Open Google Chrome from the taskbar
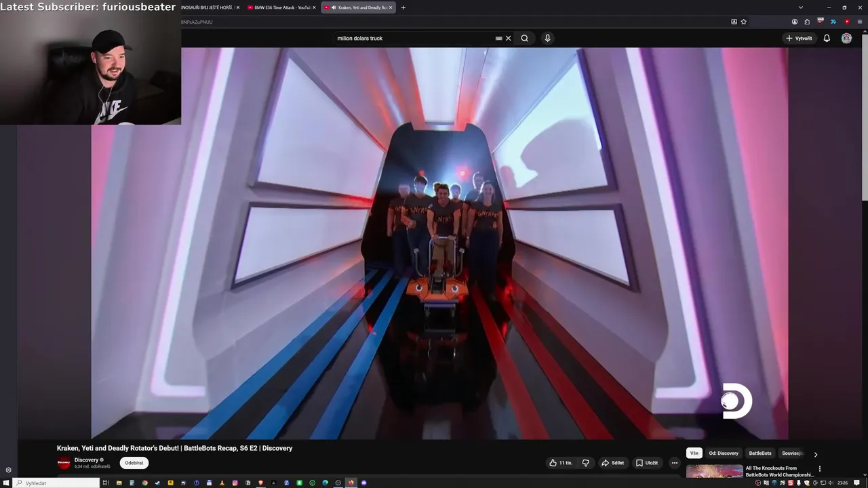The height and width of the screenshot is (488, 868). [x=144, y=483]
